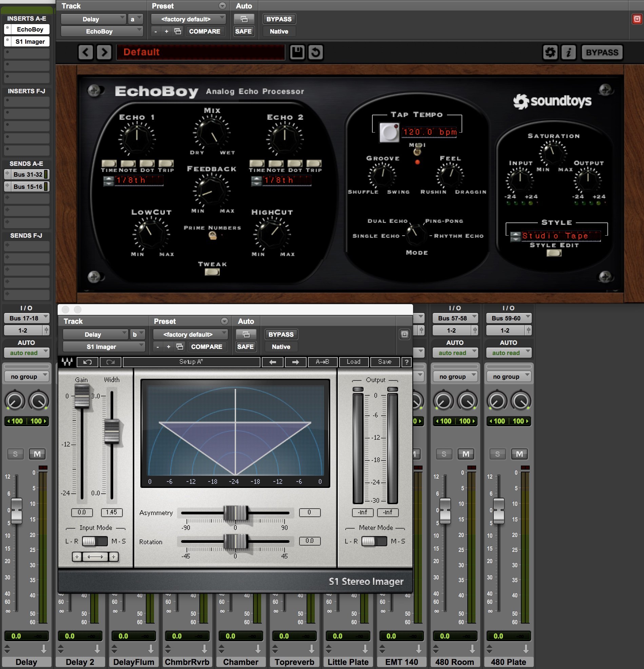Screen dimensions: 644x669
Task: Toggle S1 Input Mode L-R/M-S switch
Action: click(x=95, y=541)
